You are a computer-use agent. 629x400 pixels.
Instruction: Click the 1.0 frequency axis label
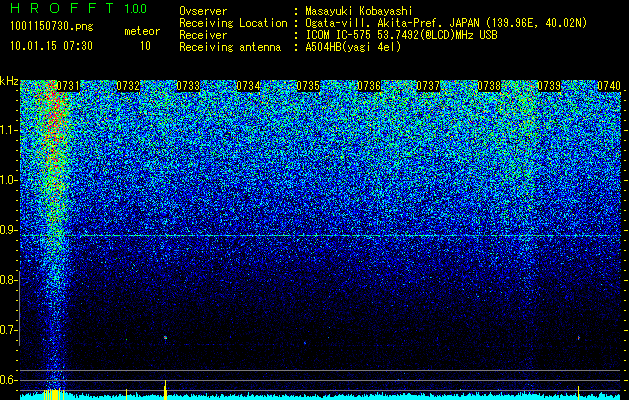coord(8,181)
